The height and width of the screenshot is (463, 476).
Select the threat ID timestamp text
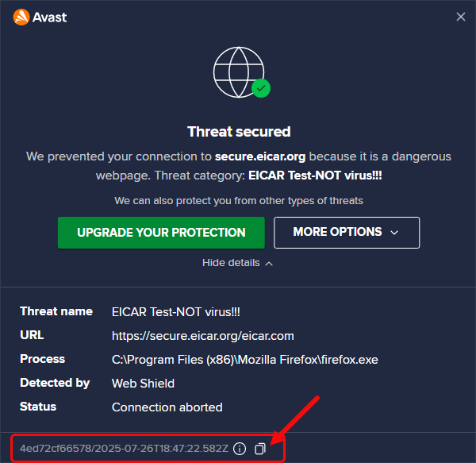[x=124, y=449]
